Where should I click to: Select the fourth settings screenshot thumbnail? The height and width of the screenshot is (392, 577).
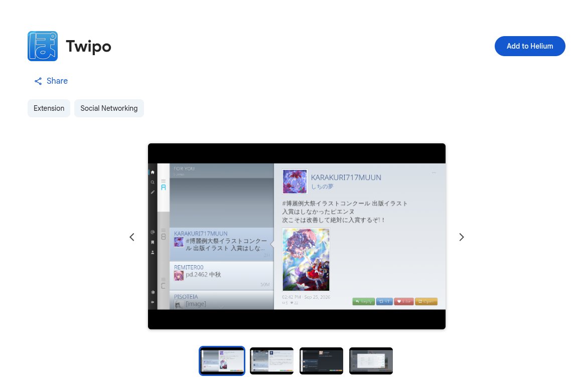[x=371, y=361]
